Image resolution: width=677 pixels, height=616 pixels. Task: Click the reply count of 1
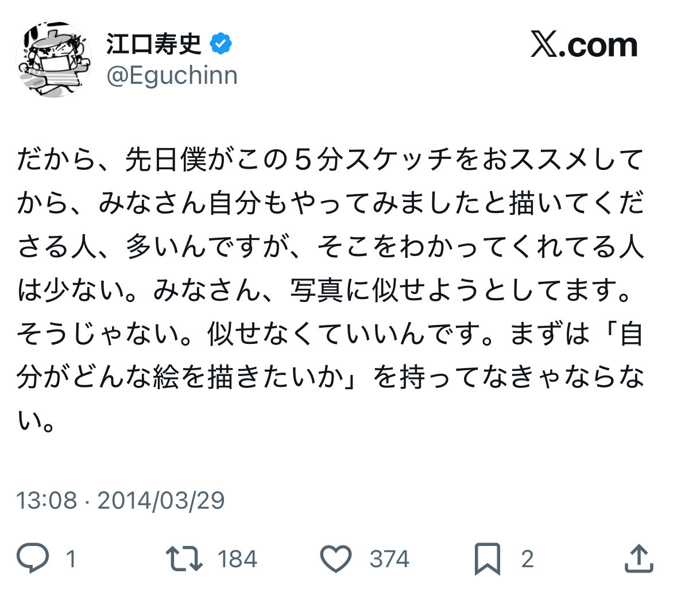click(71, 559)
